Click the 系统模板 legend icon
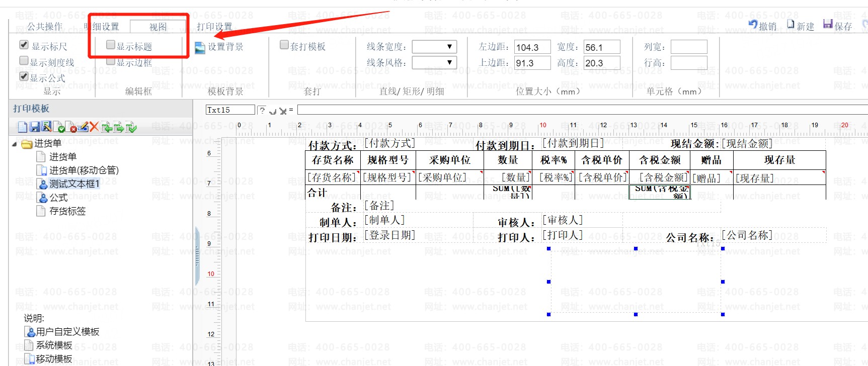This screenshot has width=868, height=366. click(x=30, y=345)
